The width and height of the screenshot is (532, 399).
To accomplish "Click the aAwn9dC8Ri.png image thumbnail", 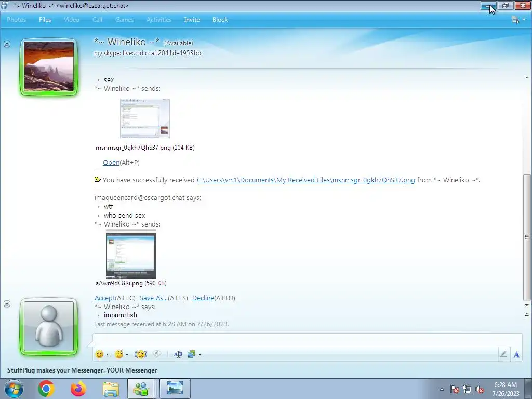I will click(131, 254).
